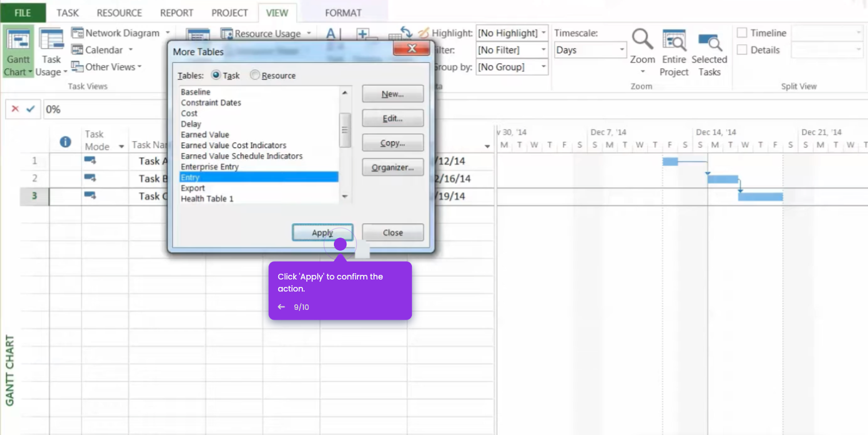Confirm entry with the blue checkmark icon
The image size is (868, 435).
click(x=30, y=109)
